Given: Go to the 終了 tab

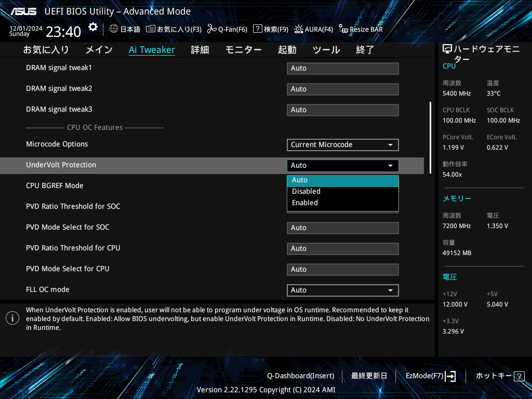Looking at the screenshot, I should (365, 50).
